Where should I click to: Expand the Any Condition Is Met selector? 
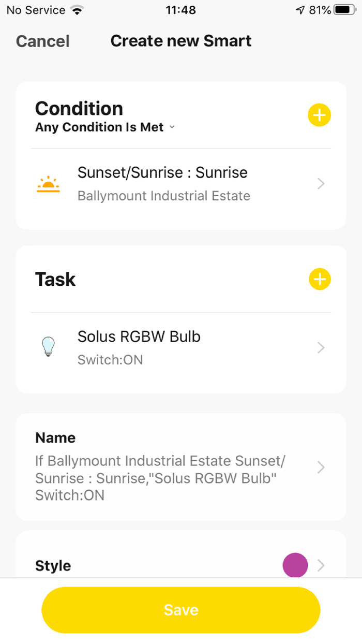105,127
